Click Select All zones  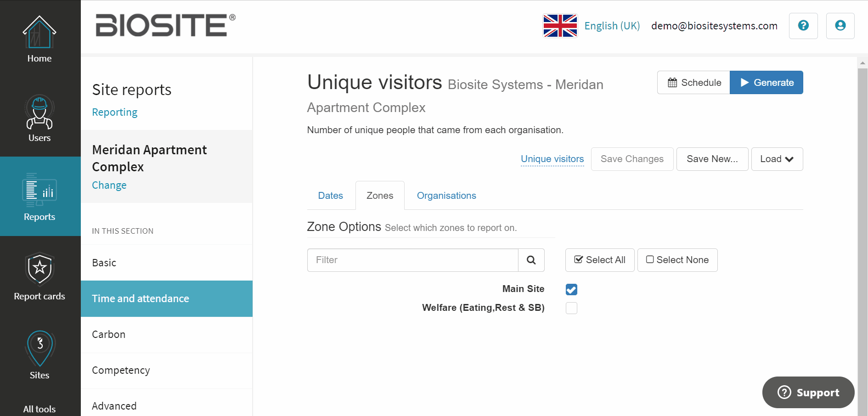[x=600, y=260]
